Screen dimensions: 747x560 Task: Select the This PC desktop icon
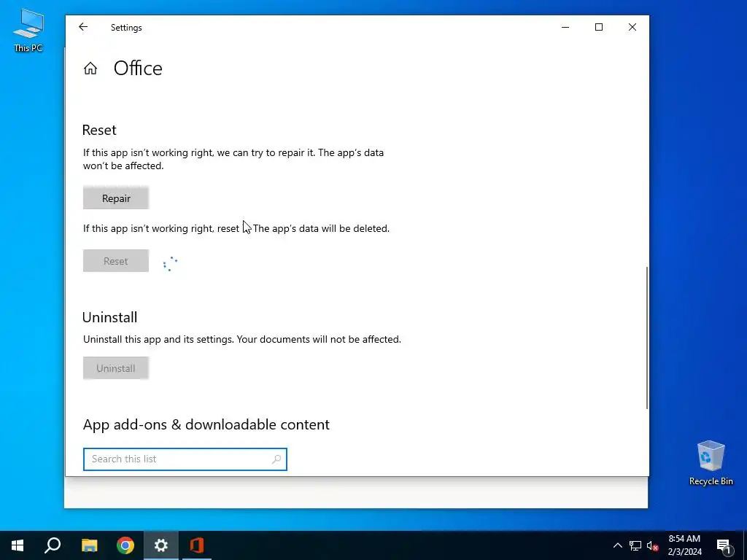point(28,31)
